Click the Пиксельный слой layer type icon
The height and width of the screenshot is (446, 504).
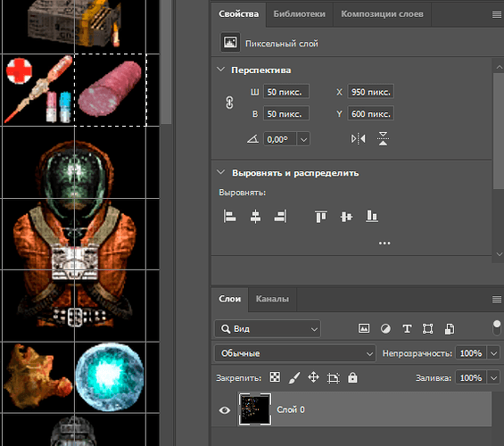click(230, 42)
